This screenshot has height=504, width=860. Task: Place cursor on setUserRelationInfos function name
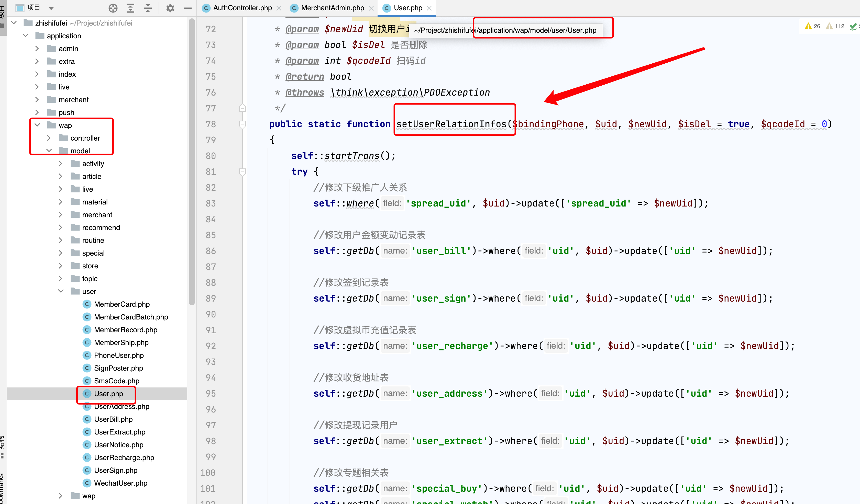tap(451, 124)
